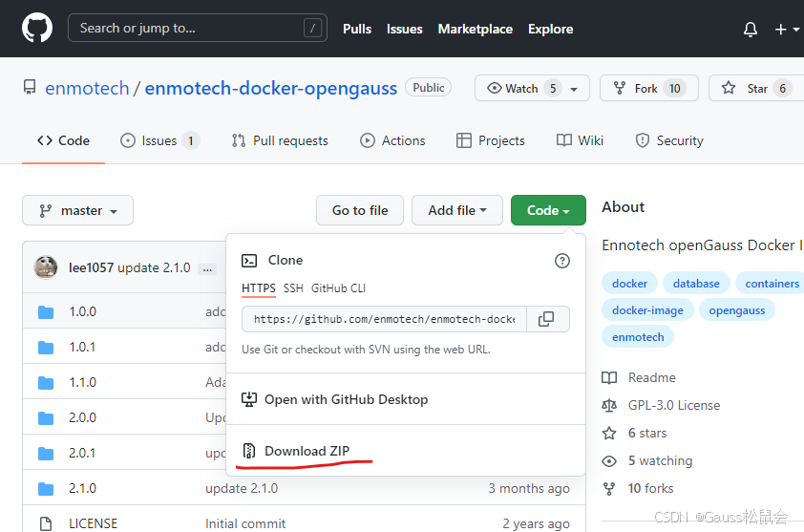Screen dimensions: 804x532
Task: Open the Projects tab
Action: [491, 140]
